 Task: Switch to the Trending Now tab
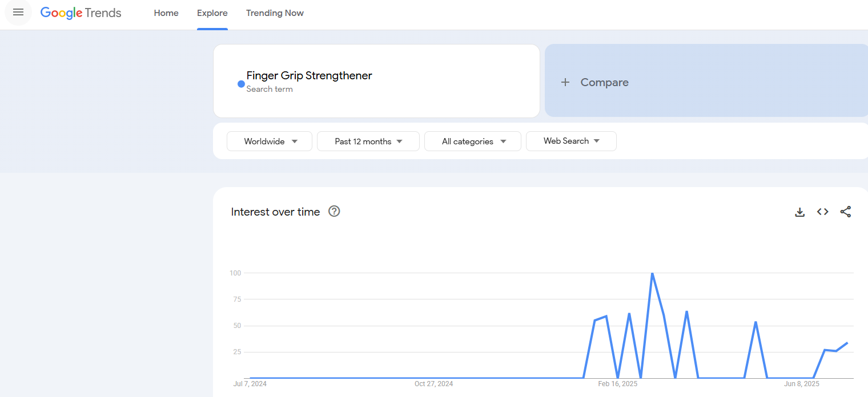275,13
